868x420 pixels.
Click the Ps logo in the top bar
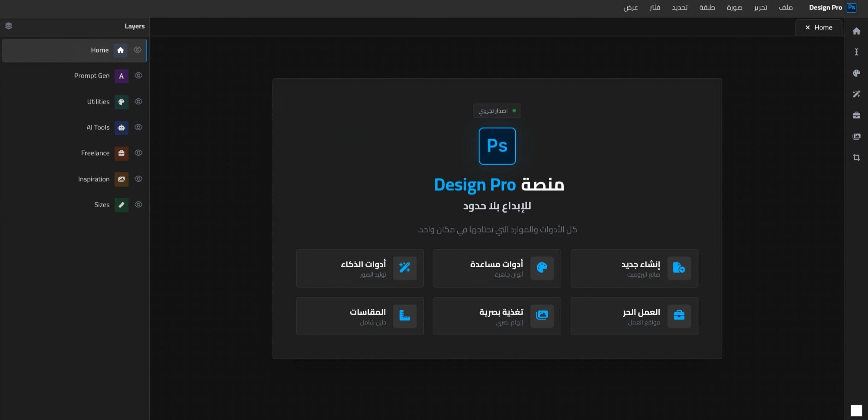(851, 7)
